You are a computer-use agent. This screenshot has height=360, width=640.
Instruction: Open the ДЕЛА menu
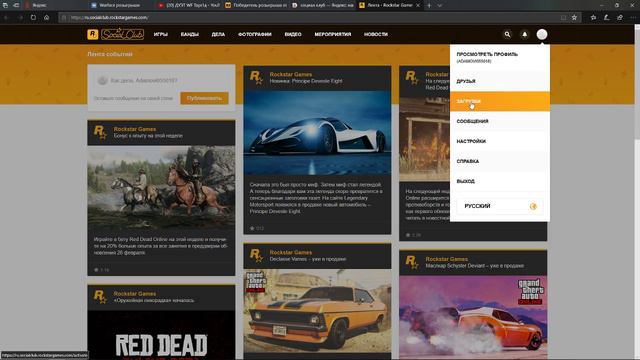(x=218, y=34)
